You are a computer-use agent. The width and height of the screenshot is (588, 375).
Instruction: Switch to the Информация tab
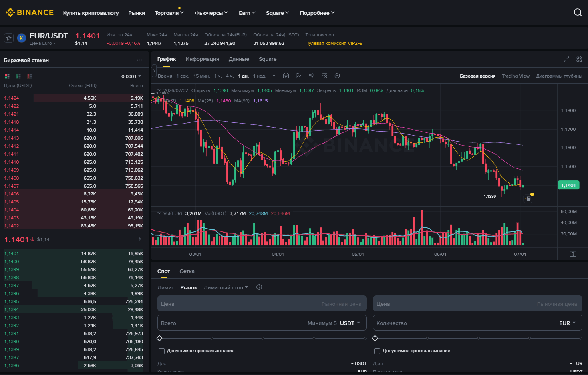coord(202,59)
